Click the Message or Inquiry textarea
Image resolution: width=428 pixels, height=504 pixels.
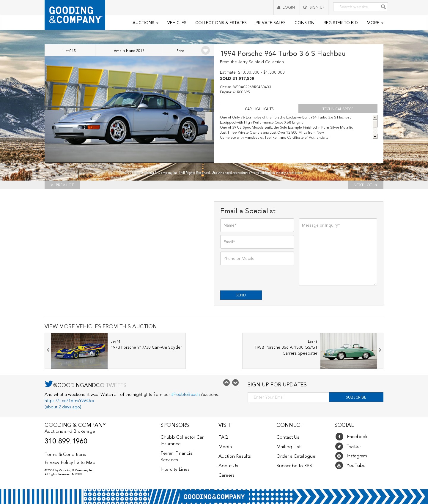pyautogui.click(x=338, y=252)
